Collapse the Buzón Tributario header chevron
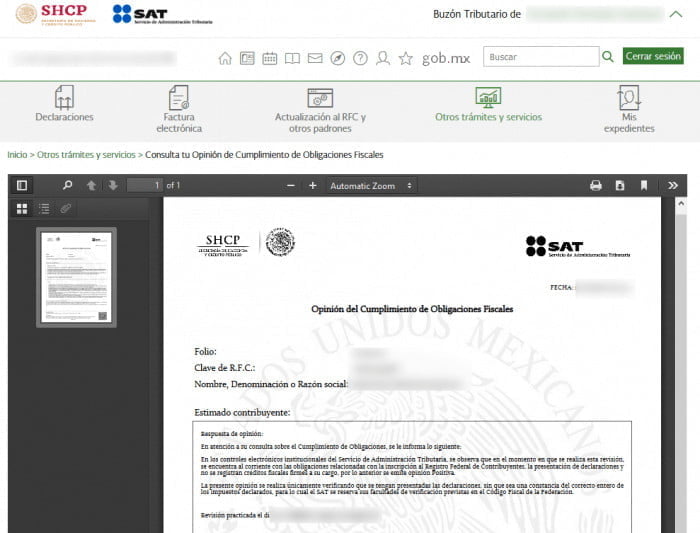 (676, 14)
